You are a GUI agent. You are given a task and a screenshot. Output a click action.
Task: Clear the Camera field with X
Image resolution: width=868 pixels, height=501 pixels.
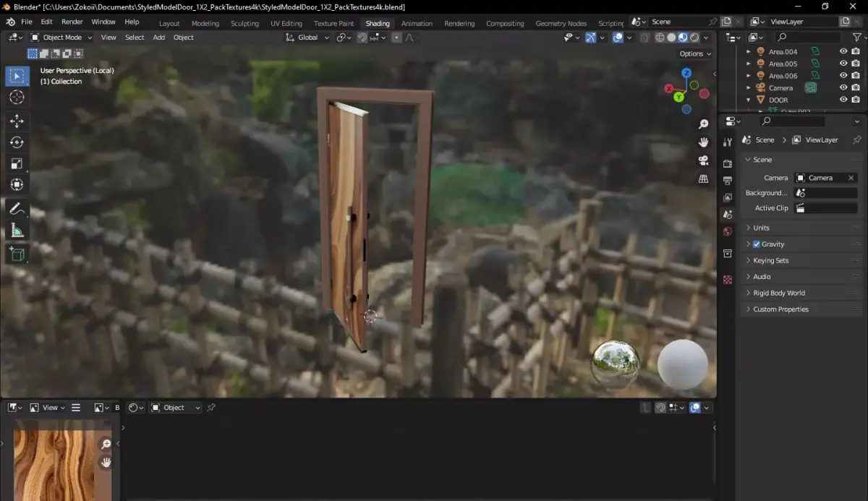851,178
